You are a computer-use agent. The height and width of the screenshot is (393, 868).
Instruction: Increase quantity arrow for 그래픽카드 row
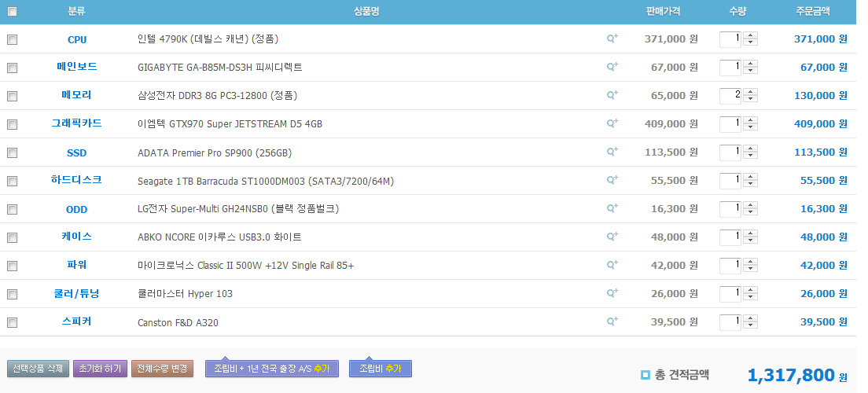point(751,120)
